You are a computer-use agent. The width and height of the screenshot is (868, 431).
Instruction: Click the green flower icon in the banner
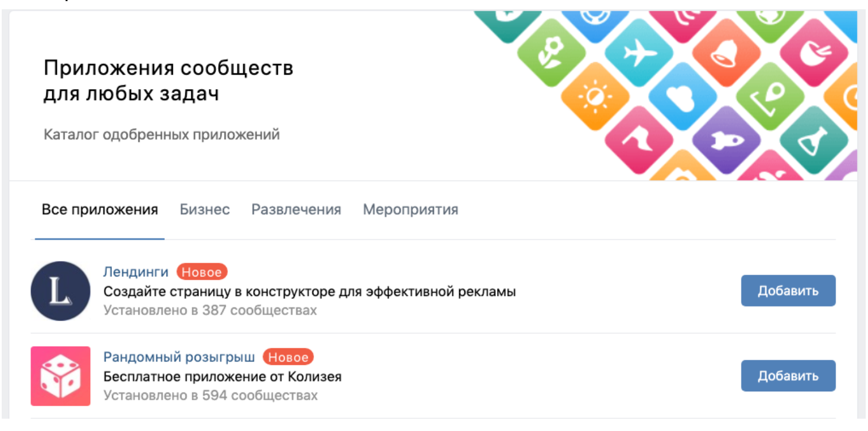pyautogui.click(x=551, y=52)
